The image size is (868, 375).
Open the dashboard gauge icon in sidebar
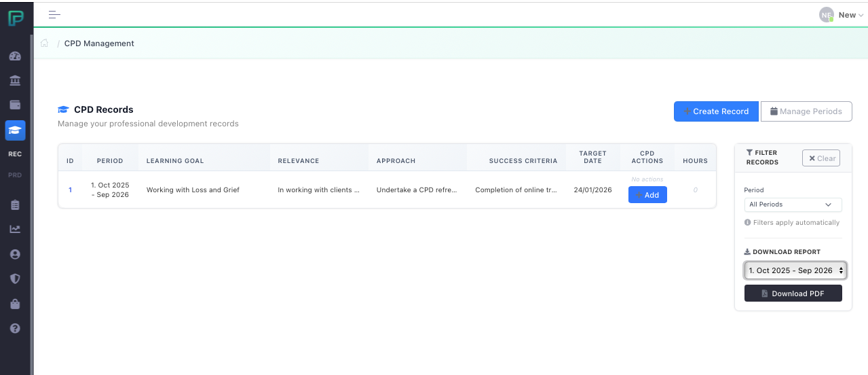tap(15, 56)
